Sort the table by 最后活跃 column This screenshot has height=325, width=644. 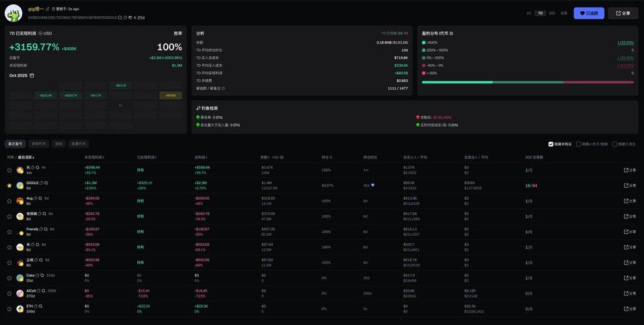26,157
